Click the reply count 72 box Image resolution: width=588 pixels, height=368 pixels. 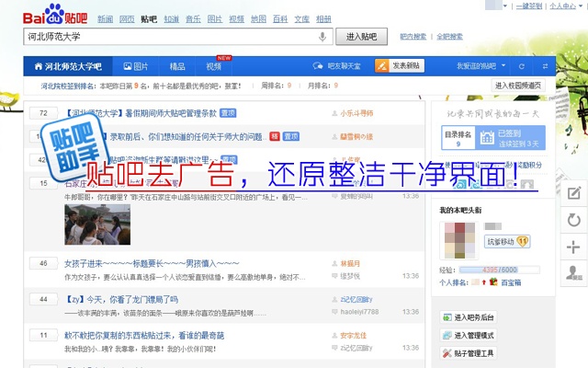[x=43, y=113]
